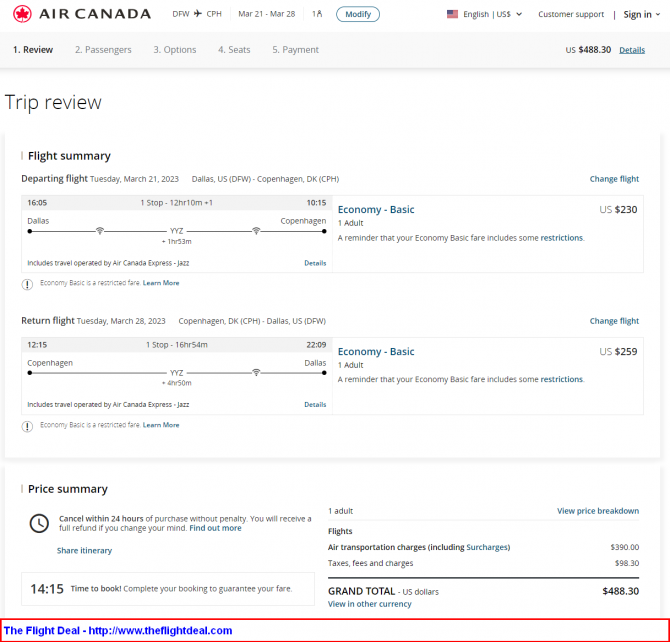Viewport: 670px width, 642px height.
Task: Click the 1 Stop - 12hr10m +1 duration
Action: (x=176, y=203)
